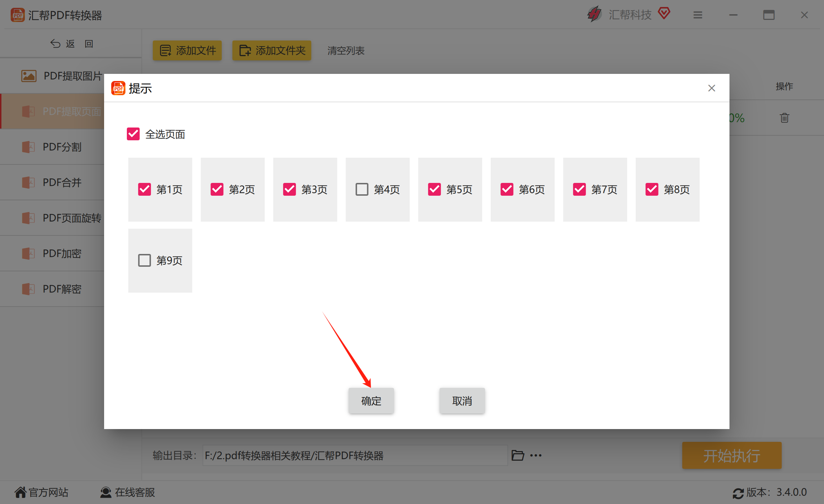This screenshot has width=824, height=504.
Task: Check the 第9页 checkbox
Action: coord(145,260)
